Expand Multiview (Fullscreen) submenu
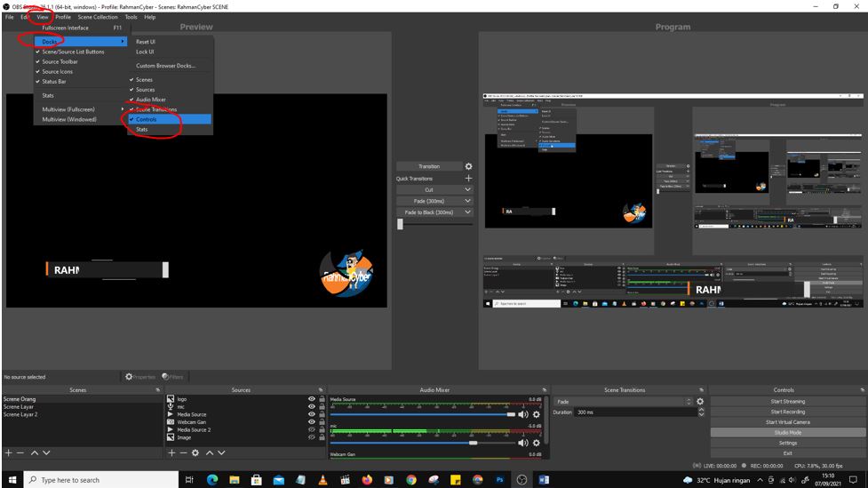Image resolution: width=868 pixels, height=488 pixels. [x=80, y=109]
